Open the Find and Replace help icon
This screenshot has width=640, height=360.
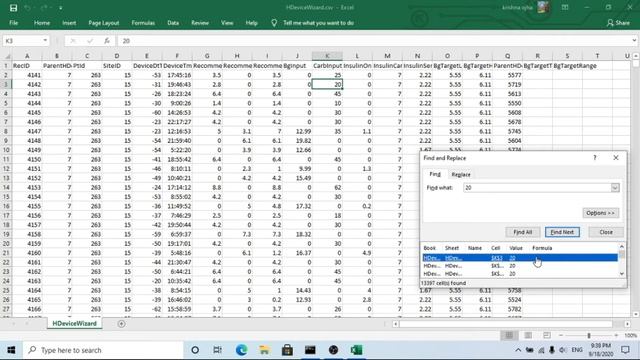pyautogui.click(x=595, y=158)
